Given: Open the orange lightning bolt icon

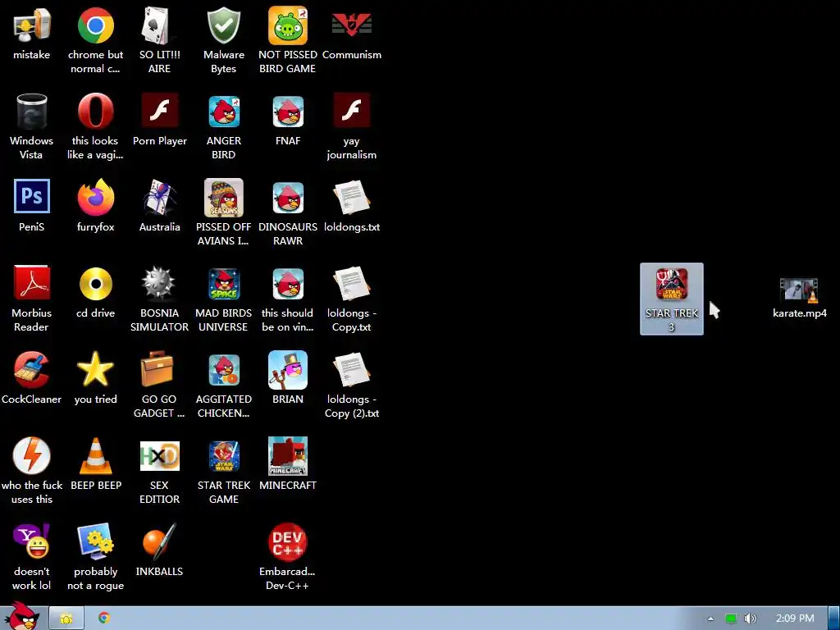Looking at the screenshot, I should (x=32, y=455).
